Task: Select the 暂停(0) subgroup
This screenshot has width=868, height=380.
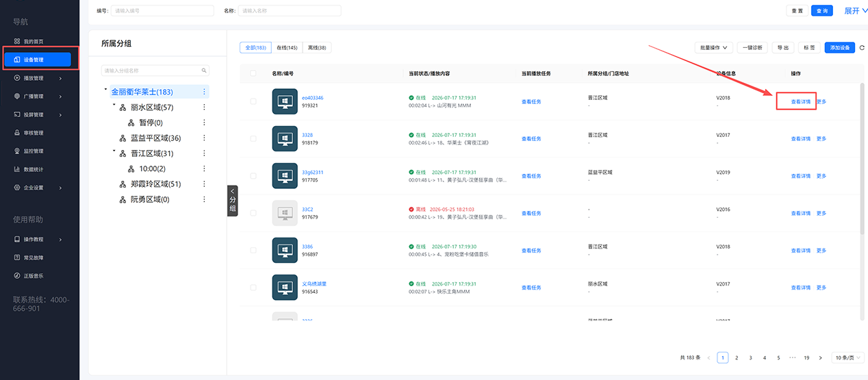Action: click(151, 123)
